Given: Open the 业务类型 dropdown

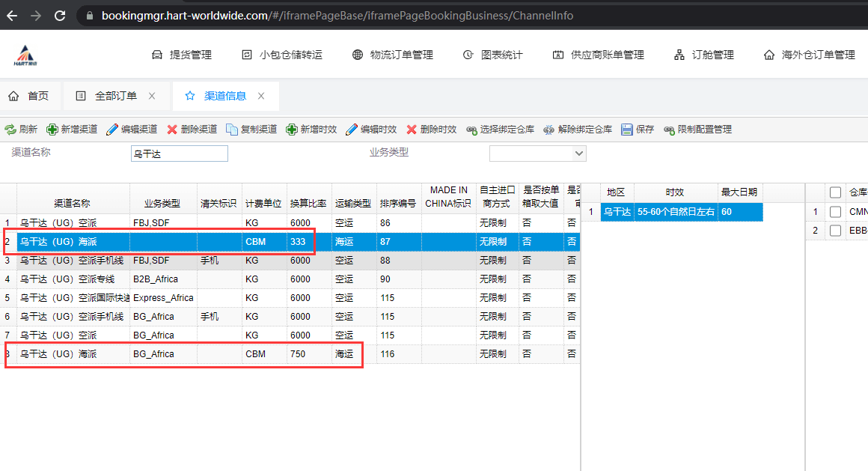Looking at the screenshot, I should (578, 154).
